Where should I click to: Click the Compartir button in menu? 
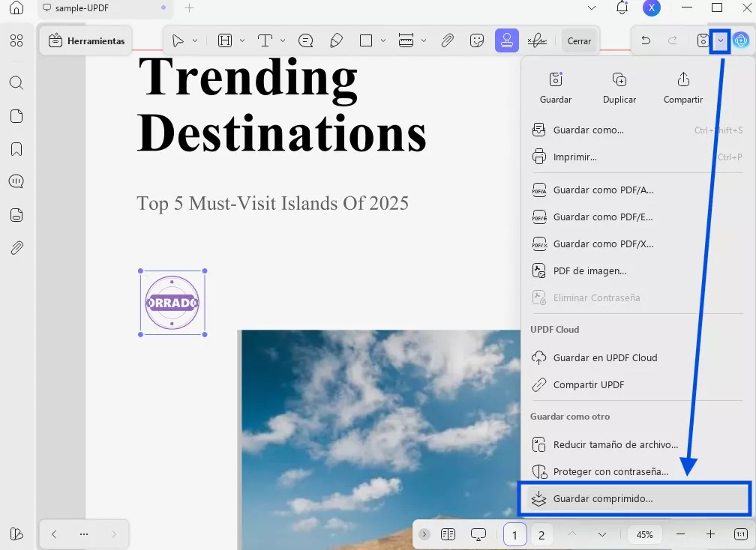pos(682,88)
